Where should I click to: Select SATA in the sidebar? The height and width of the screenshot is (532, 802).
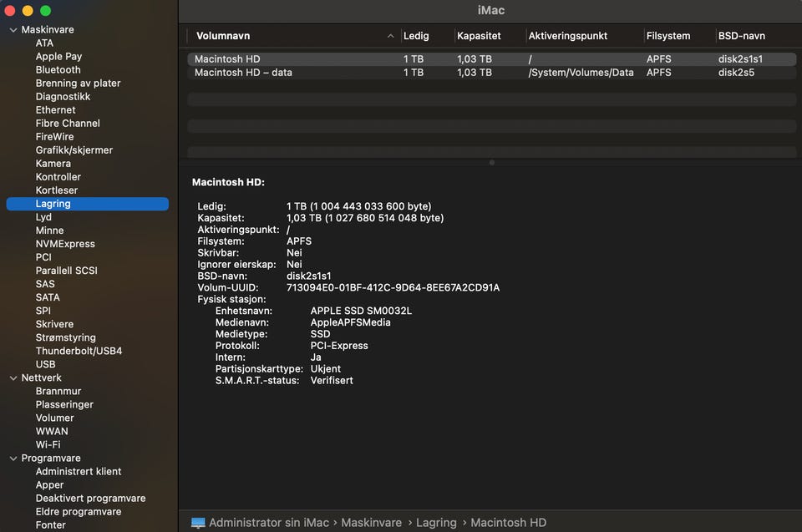pyautogui.click(x=48, y=297)
